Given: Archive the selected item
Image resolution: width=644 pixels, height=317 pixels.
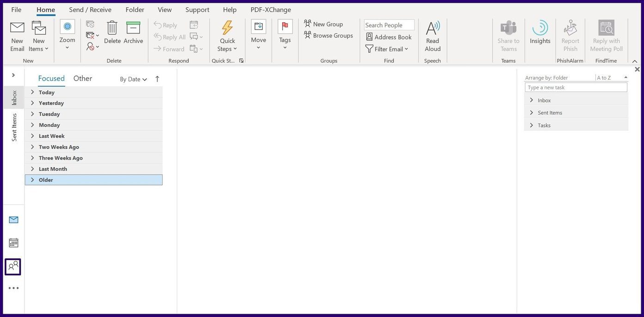Looking at the screenshot, I should point(133,32).
